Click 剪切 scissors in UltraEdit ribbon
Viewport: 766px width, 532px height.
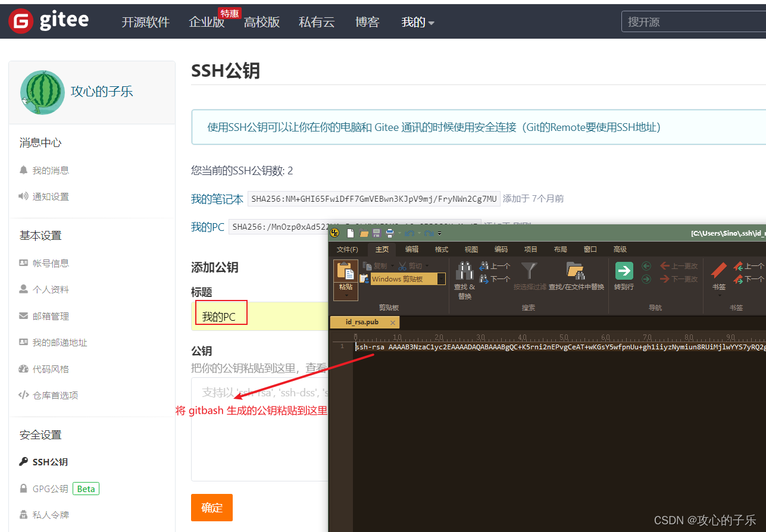pos(409,266)
